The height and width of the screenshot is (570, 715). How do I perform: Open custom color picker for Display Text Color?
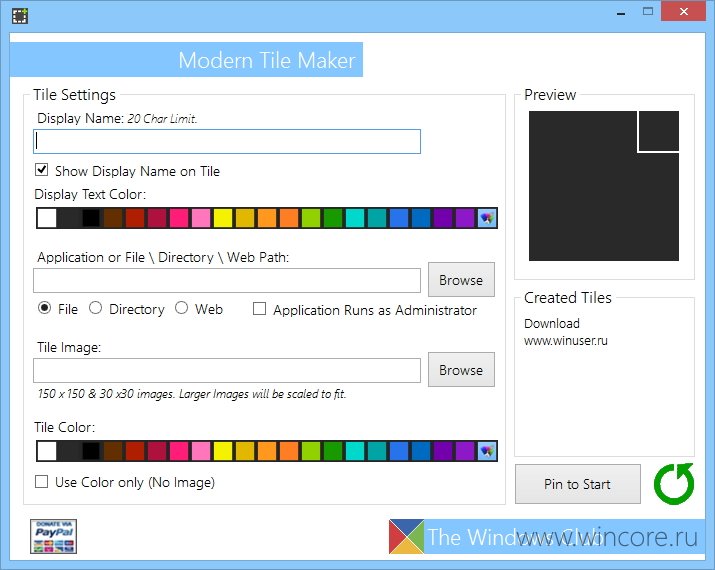point(487,218)
